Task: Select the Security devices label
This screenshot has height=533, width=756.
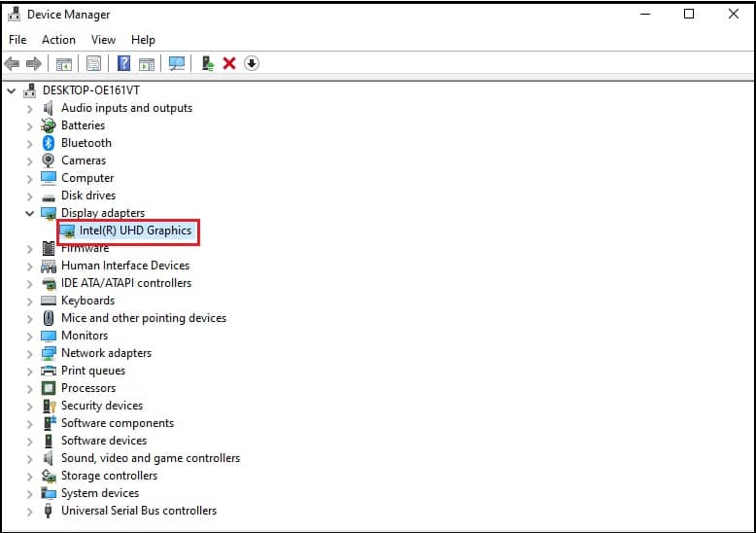Action: pyautogui.click(x=102, y=406)
